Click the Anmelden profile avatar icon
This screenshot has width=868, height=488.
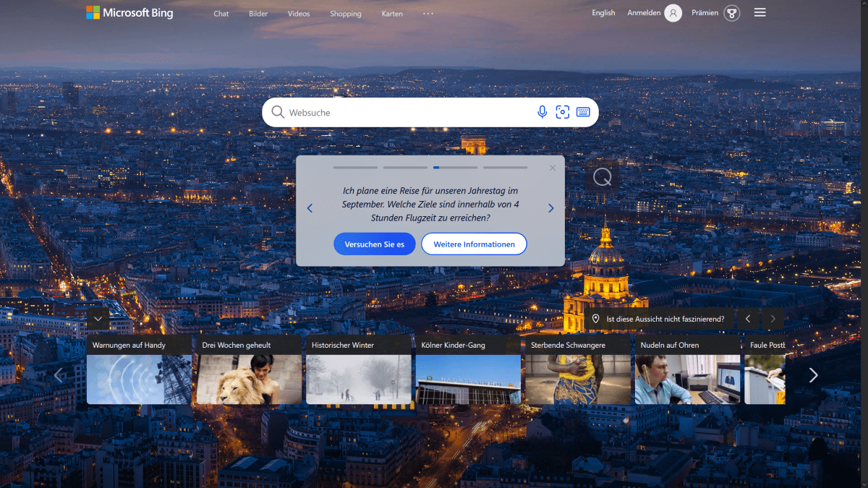point(673,13)
